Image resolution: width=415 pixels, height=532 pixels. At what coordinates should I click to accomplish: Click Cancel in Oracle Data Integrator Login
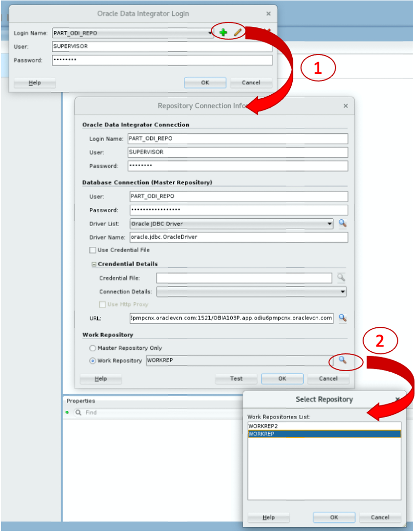pos(251,83)
